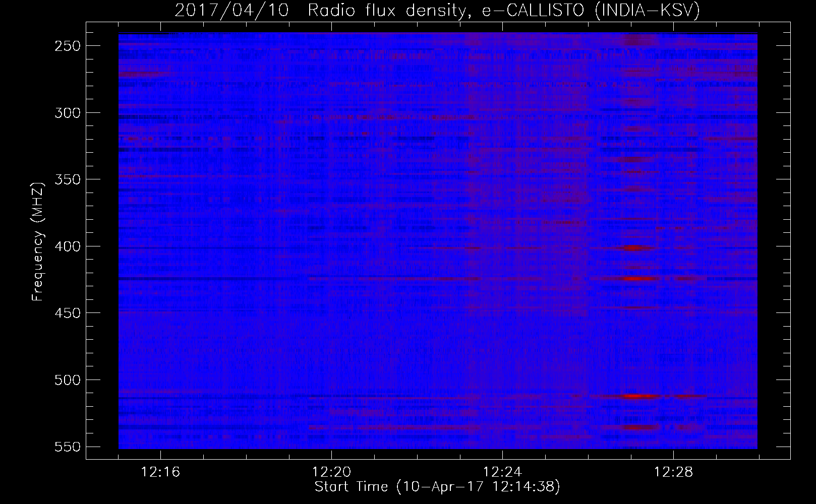816x504 pixels.
Task: Click the Frequency (MHZ) axis title
Action: tap(38, 241)
